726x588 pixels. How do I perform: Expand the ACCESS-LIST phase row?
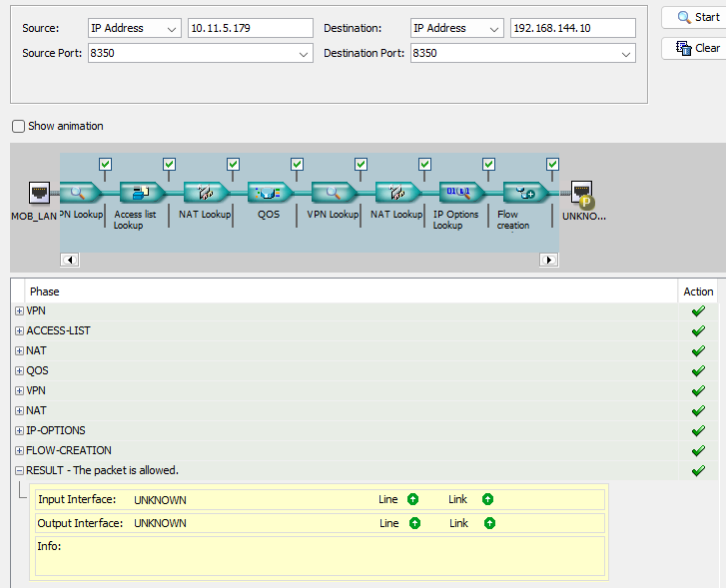[19, 331]
